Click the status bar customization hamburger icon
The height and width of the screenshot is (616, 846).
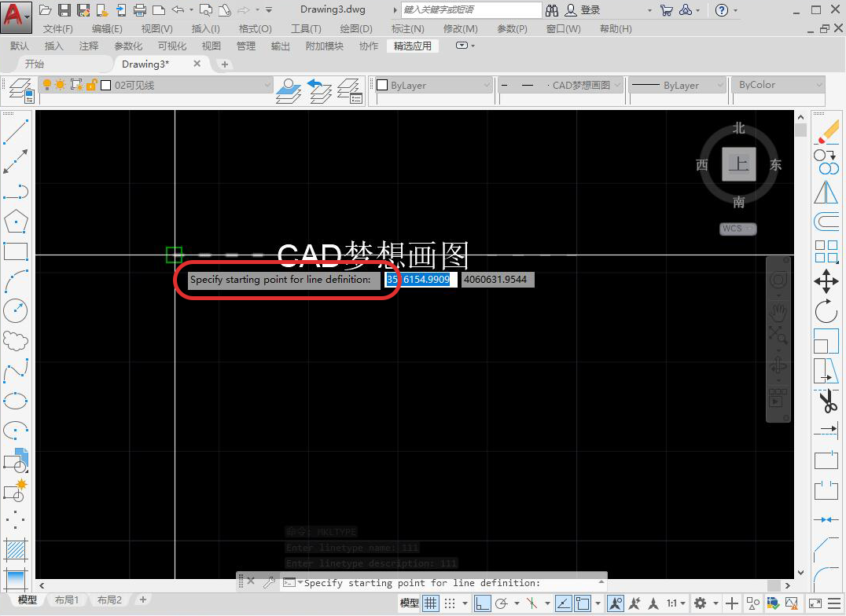[834, 603]
